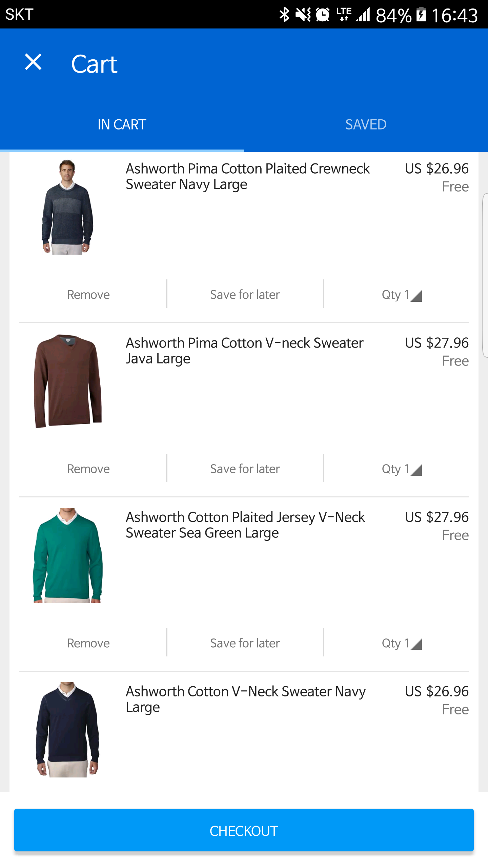Viewport: 488px width, 868px height.
Task: Expand Qty selector for V-neck Sweater Java
Action: tap(402, 469)
